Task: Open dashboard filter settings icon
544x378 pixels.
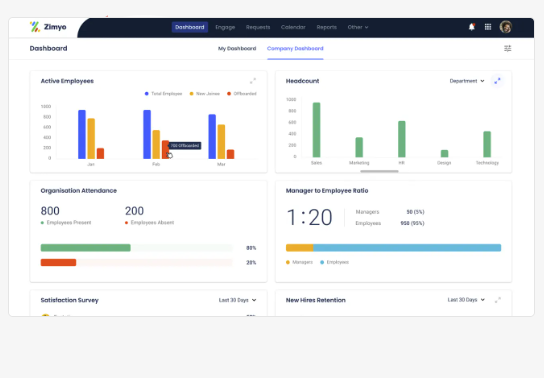Action: (x=508, y=48)
